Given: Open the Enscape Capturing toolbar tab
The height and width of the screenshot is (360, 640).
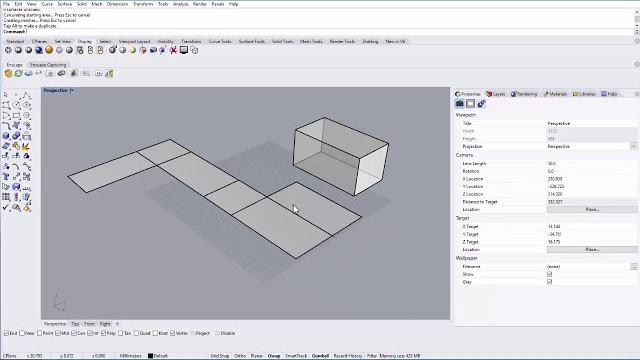Looking at the screenshot, I should [x=48, y=65].
